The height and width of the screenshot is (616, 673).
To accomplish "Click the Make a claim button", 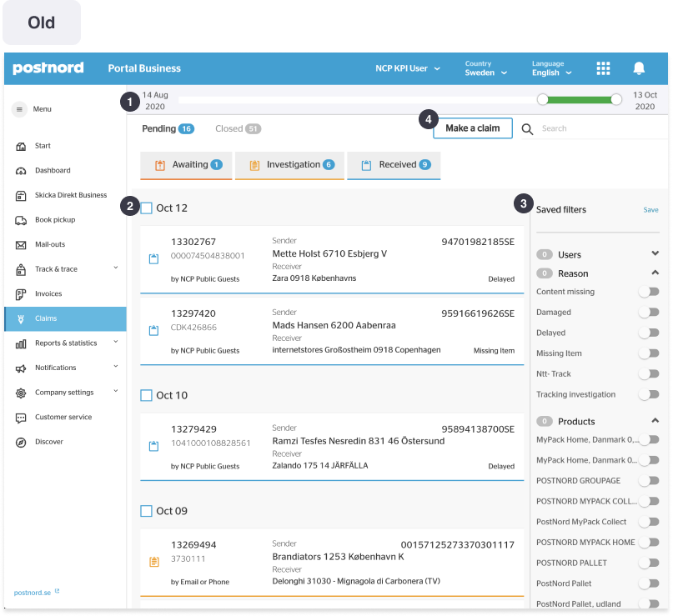I will click(x=473, y=128).
